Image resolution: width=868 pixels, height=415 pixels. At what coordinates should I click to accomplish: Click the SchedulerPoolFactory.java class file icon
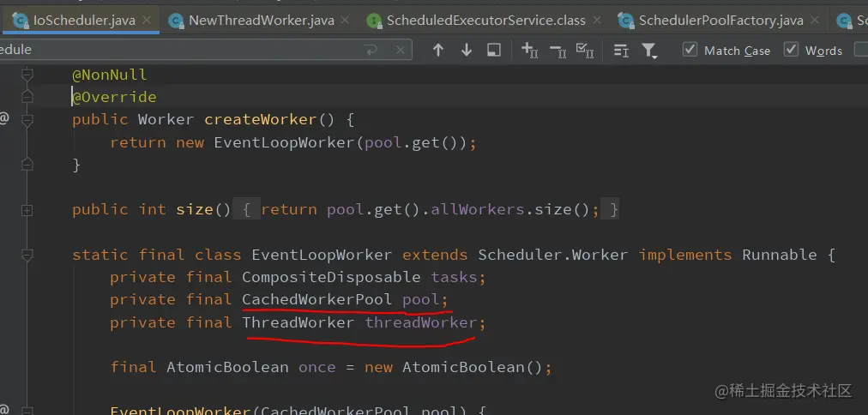coord(626,21)
